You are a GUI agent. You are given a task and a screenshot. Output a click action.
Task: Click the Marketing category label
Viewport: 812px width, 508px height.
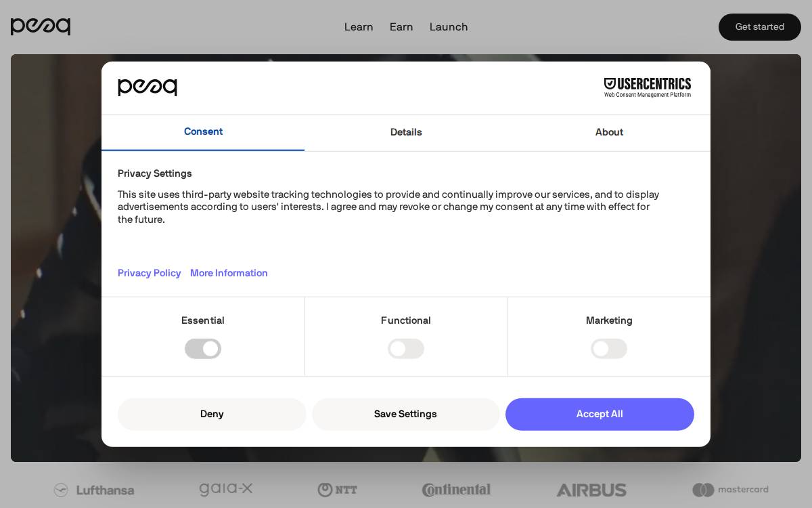609,320
